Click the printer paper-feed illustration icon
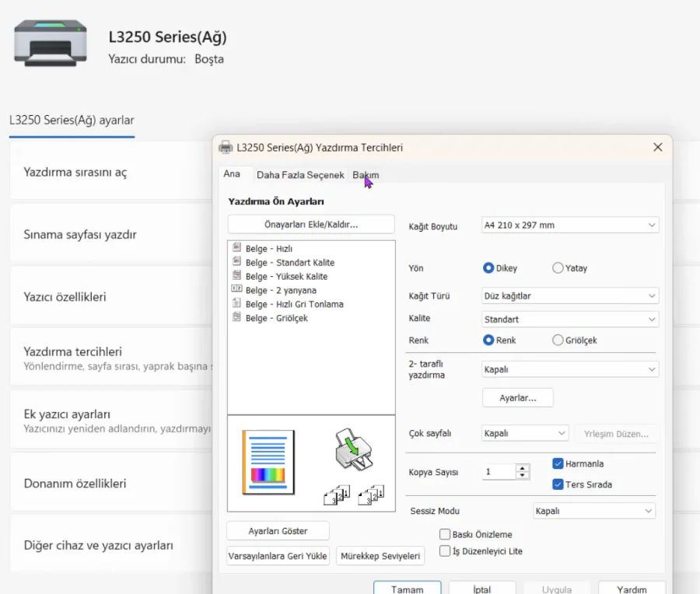 point(352,449)
